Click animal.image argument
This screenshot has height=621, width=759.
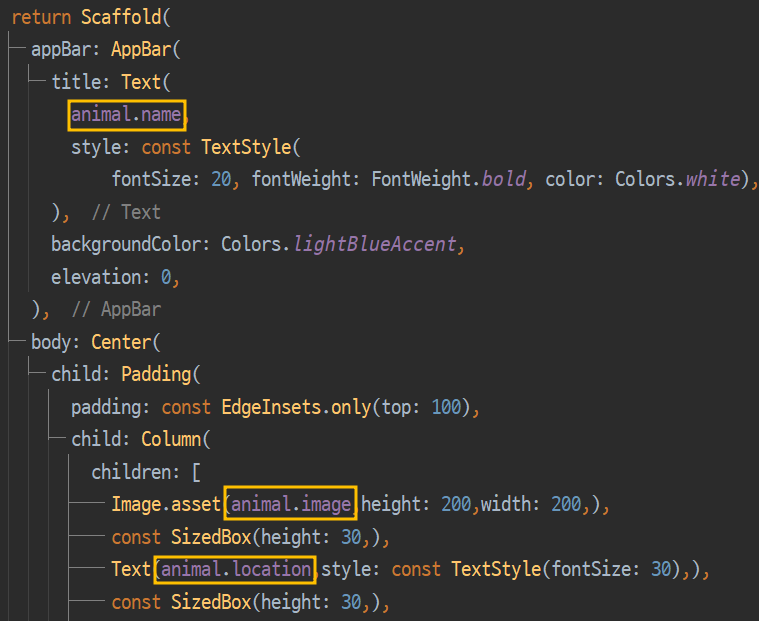point(291,505)
